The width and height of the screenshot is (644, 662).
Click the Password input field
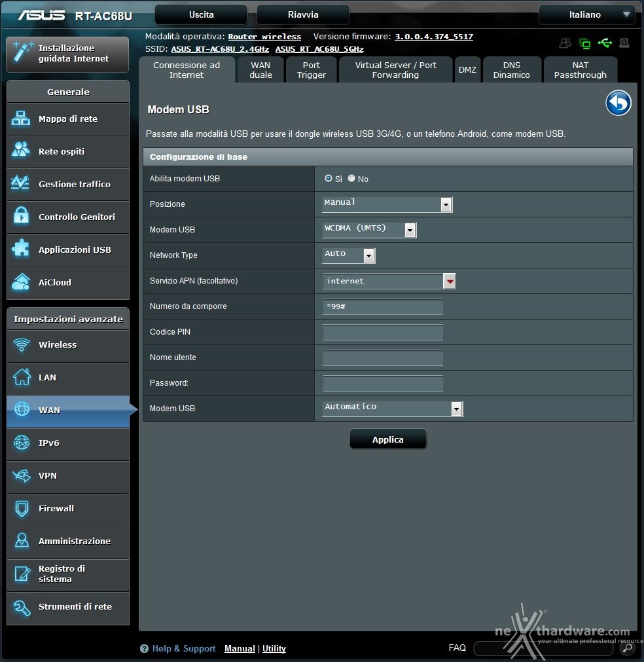point(383,383)
